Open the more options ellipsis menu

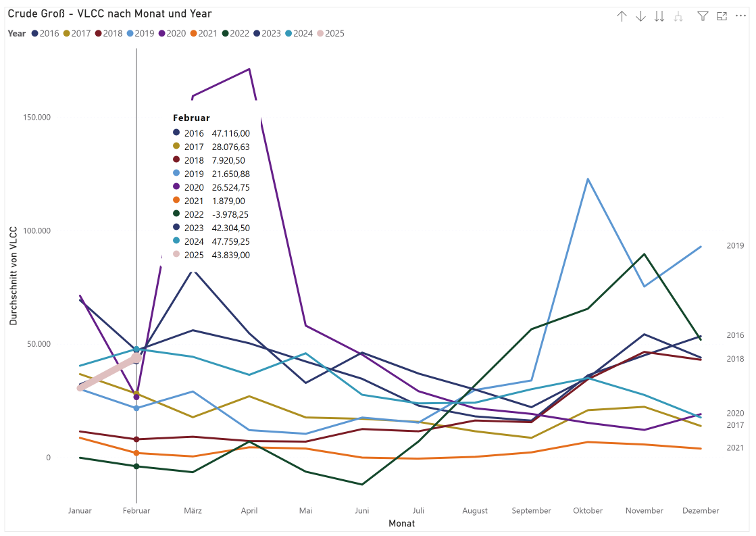click(x=739, y=16)
